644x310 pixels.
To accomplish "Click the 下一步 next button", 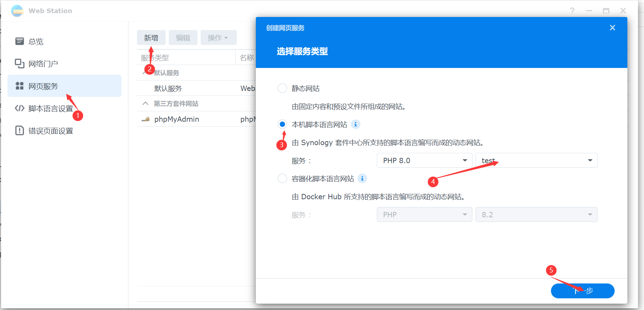I will pyautogui.click(x=582, y=291).
